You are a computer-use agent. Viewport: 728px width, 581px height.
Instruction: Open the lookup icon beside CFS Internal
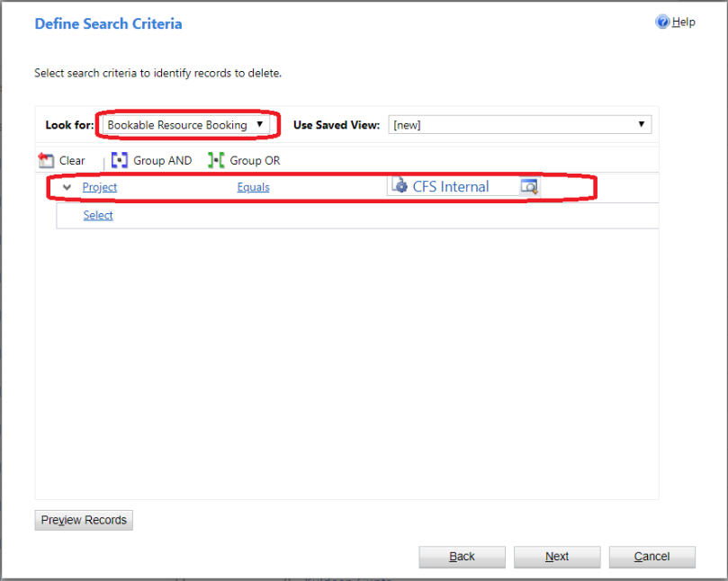click(x=529, y=186)
